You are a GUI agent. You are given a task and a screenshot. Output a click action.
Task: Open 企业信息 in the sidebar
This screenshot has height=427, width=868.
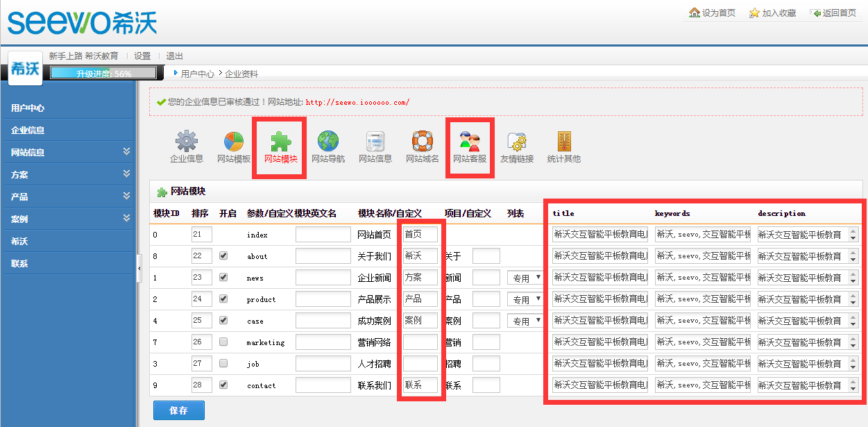(28, 131)
